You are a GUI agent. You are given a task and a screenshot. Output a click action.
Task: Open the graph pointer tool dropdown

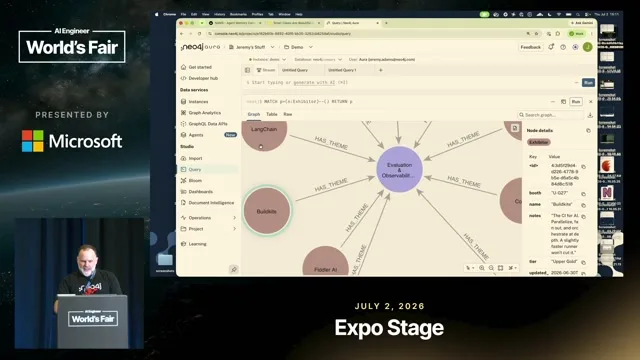[470, 268]
